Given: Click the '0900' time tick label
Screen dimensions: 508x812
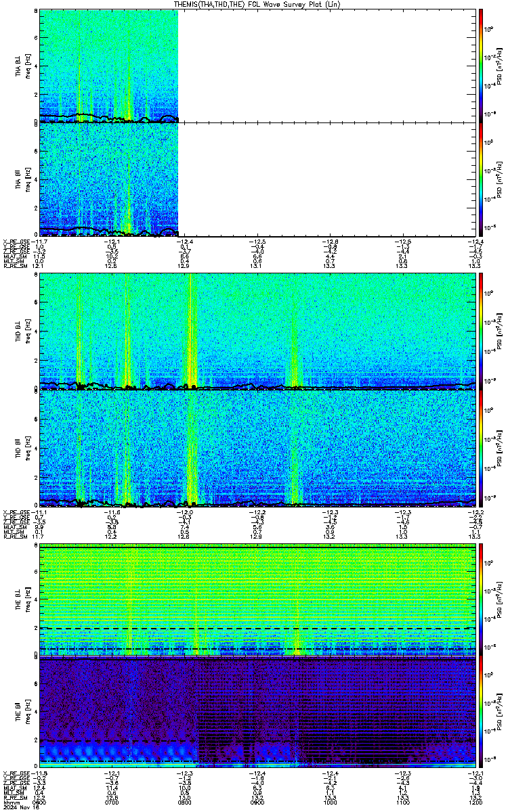Looking at the screenshot, I should [257, 802].
